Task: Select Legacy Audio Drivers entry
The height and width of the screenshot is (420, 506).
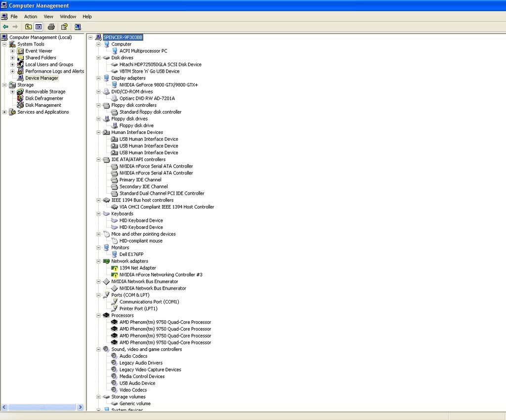Action: point(141,363)
